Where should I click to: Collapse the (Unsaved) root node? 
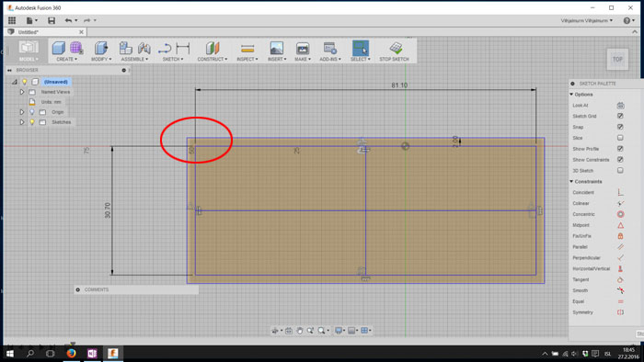point(15,82)
